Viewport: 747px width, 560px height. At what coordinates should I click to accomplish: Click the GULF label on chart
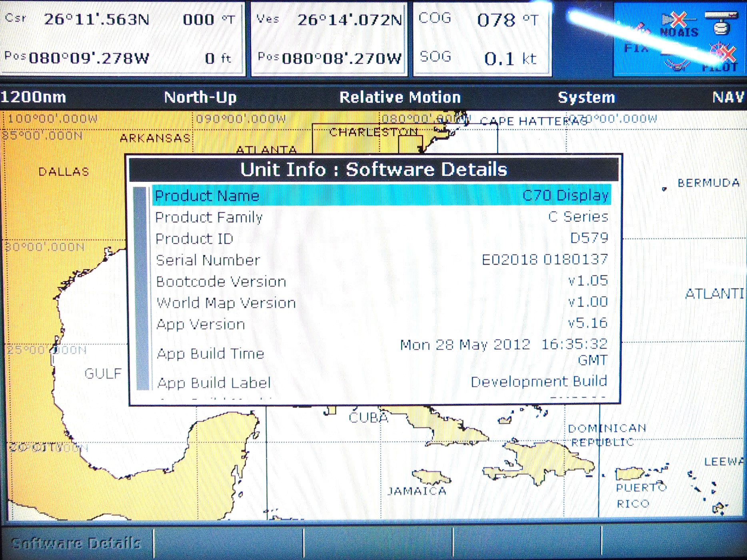click(x=103, y=373)
